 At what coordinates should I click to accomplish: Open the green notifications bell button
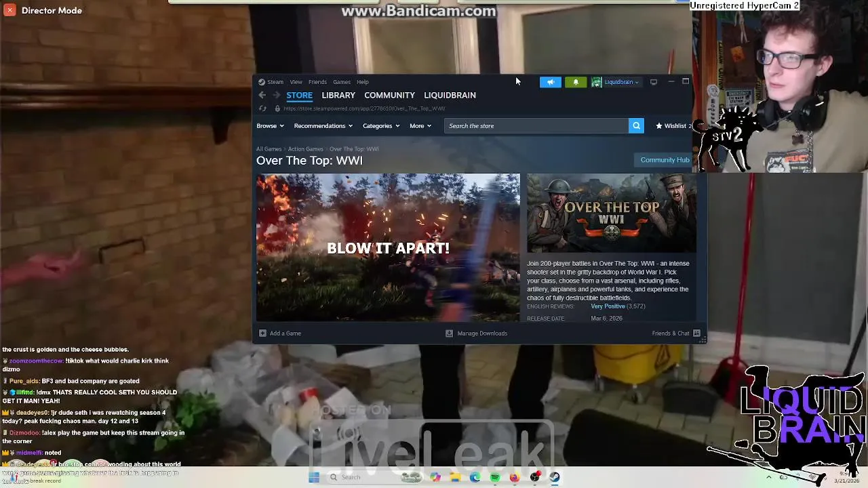(576, 82)
